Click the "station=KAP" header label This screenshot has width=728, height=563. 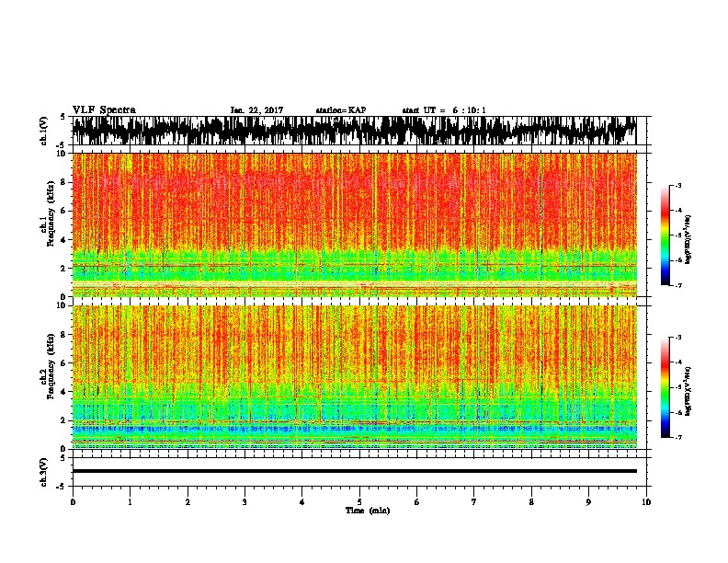[341, 110]
